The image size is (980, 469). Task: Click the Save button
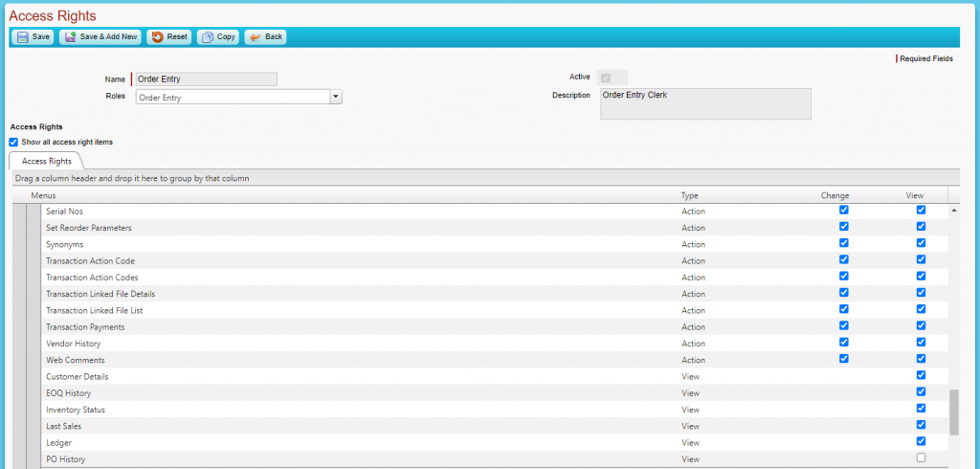point(33,37)
